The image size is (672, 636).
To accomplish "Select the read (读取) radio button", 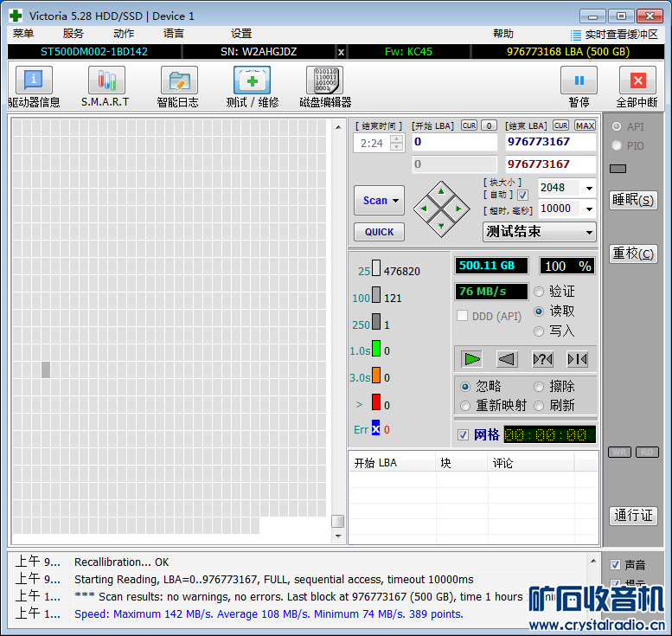I will pos(540,312).
